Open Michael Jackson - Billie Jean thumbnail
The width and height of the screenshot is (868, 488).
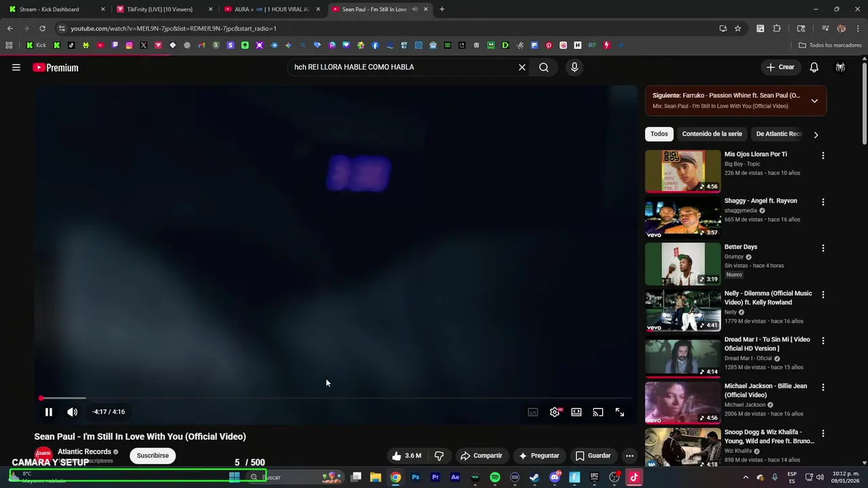682,403
